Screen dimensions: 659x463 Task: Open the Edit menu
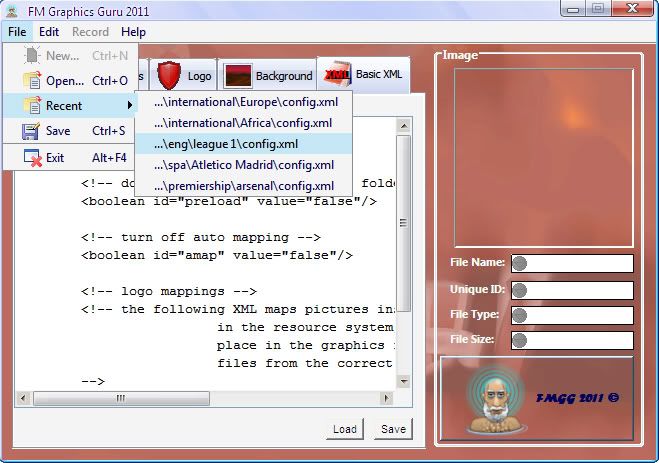[x=49, y=32]
